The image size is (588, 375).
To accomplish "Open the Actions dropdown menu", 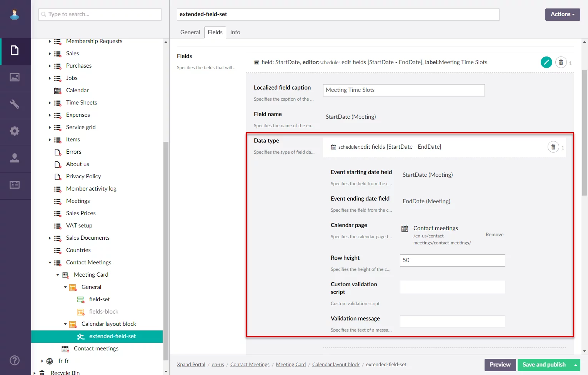I will click(562, 14).
